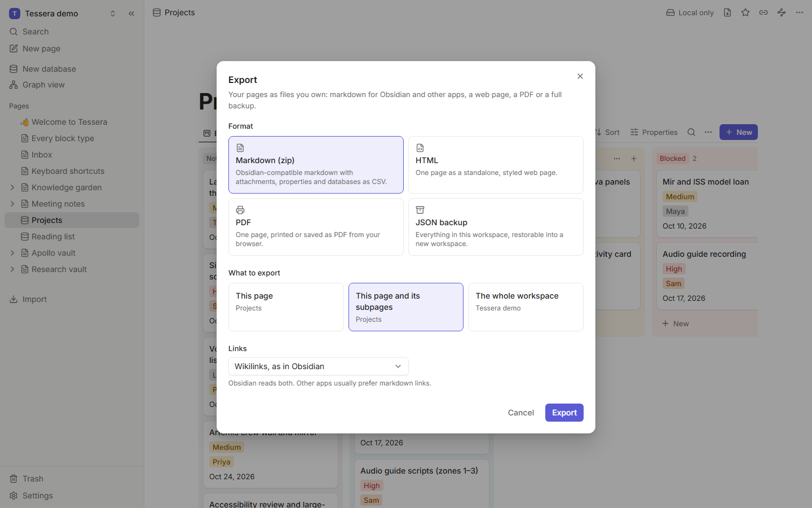
Task: Pick 'The whole workspace' export scope
Action: coord(526,307)
